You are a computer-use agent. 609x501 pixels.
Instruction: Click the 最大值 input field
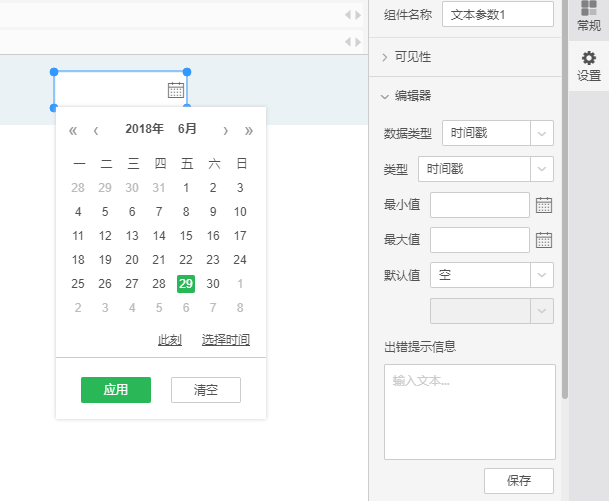tap(480, 240)
